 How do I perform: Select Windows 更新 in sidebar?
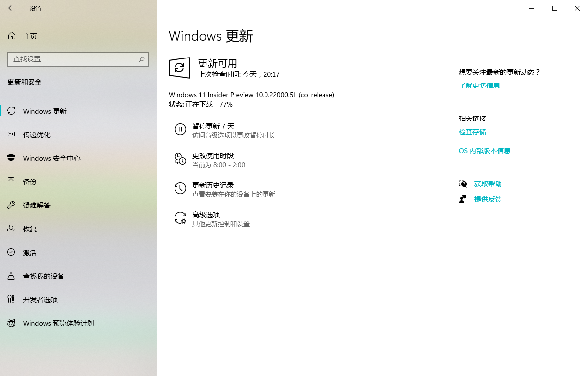78,111
